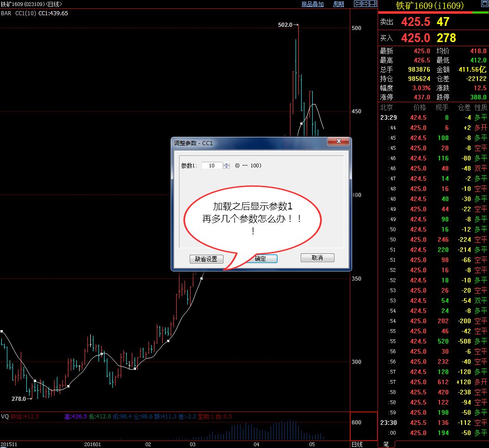Click the 铁矿1609 (i1609) title in quote panel
The height and width of the screenshot is (448, 489).
tap(428, 6)
